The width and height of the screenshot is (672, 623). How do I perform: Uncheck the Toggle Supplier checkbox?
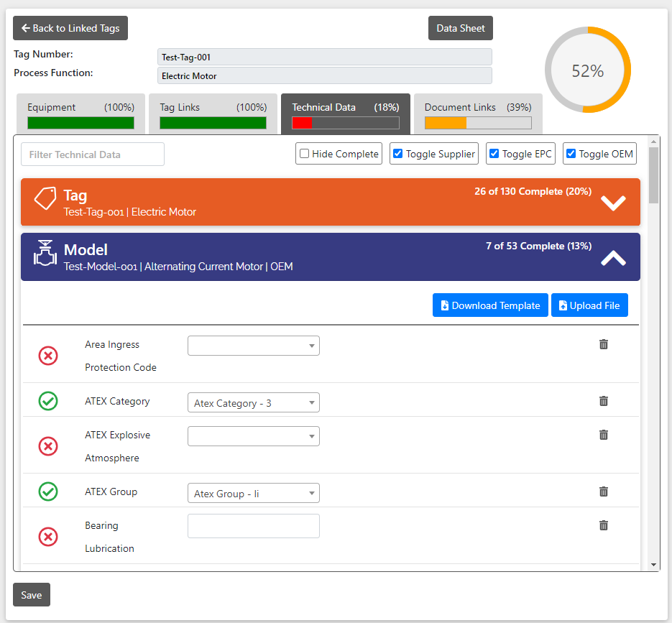click(397, 153)
